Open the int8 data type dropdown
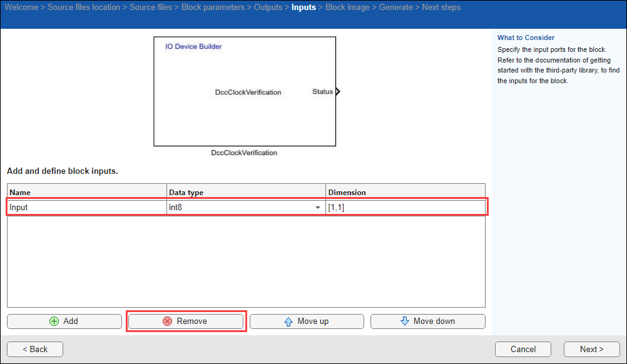627x364 pixels. [318, 208]
